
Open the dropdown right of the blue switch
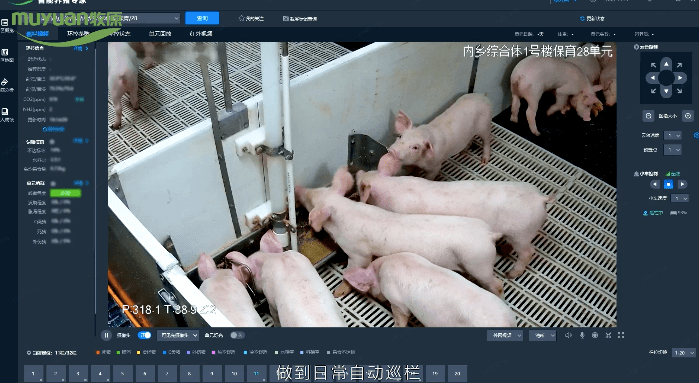[178, 335]
